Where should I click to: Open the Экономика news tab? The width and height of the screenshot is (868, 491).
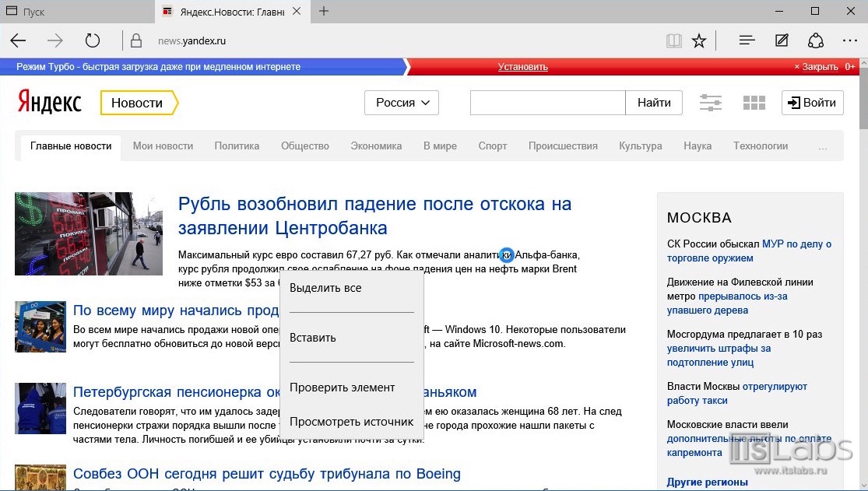pyautogui.click(x=376, y=146)
